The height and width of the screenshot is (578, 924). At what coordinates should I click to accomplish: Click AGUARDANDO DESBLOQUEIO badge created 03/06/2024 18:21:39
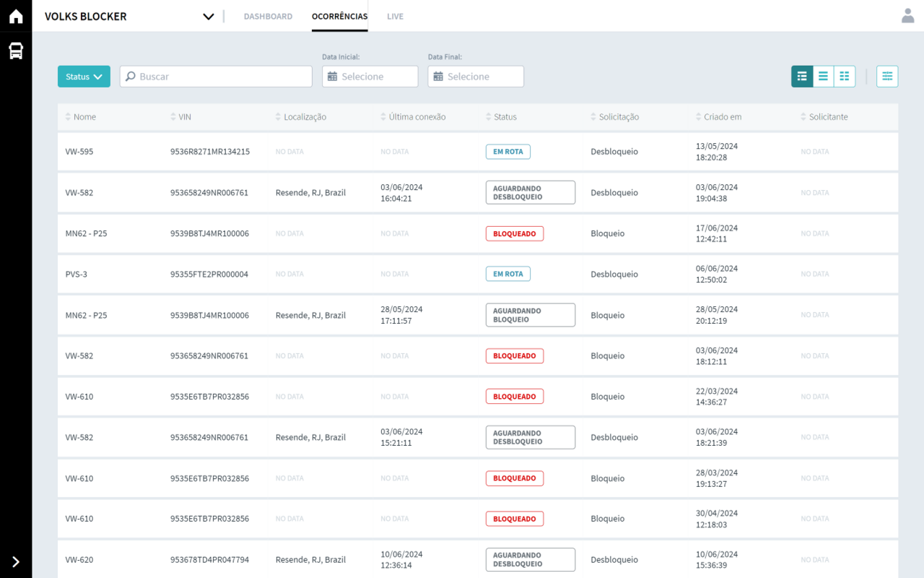click(x=531, y=437)
